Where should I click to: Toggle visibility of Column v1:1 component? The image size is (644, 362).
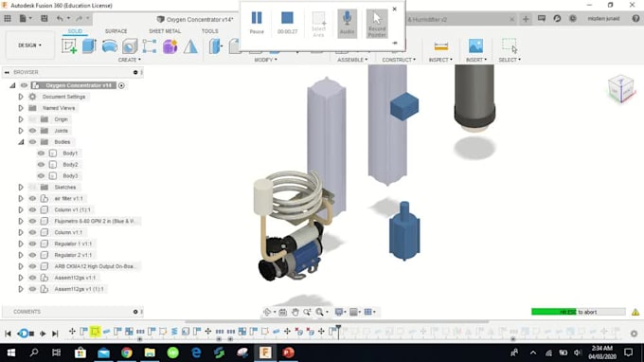32,232
